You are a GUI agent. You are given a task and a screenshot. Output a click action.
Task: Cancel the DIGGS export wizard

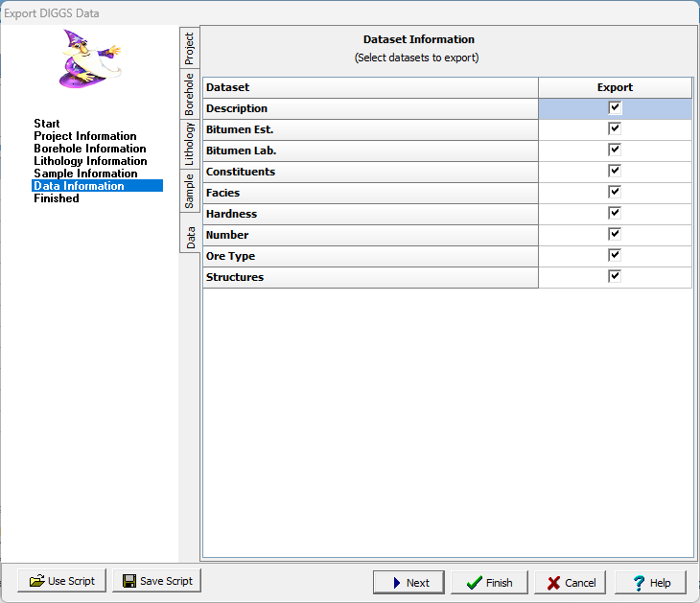pyautogui.click(x=571, y=582)
